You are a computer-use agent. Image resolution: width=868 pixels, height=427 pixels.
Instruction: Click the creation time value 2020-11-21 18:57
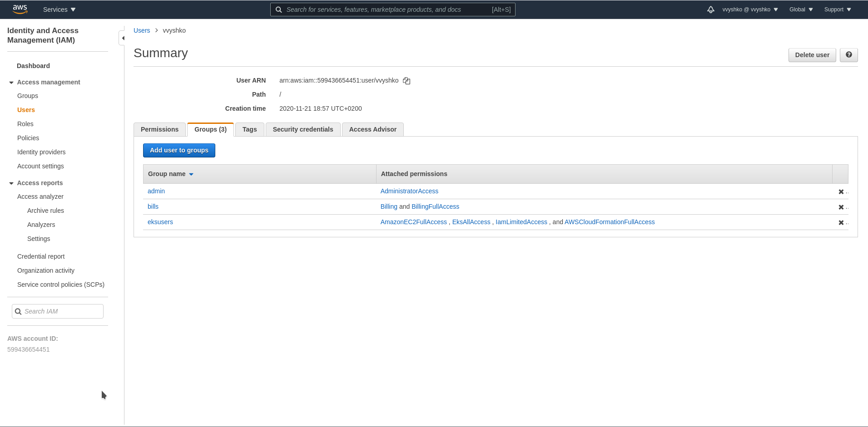321,108
